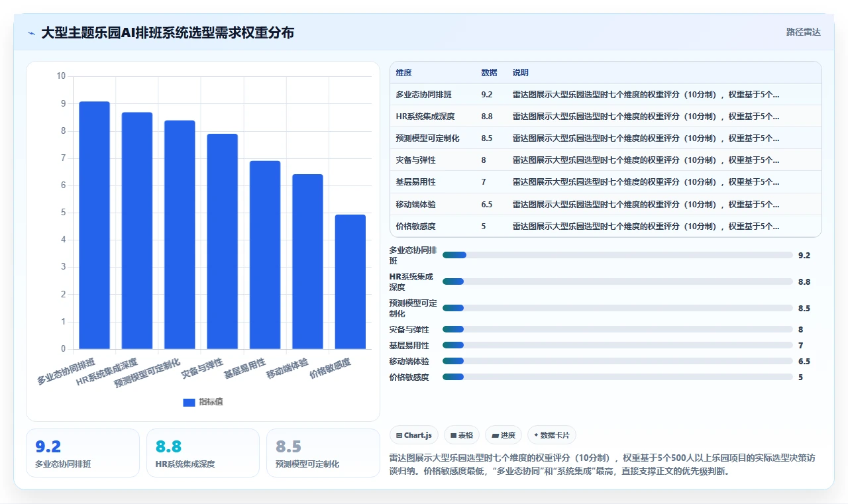848x504 pixels.
Task: Click the 表格 tag chip
Action: click(x=462, y=435)
